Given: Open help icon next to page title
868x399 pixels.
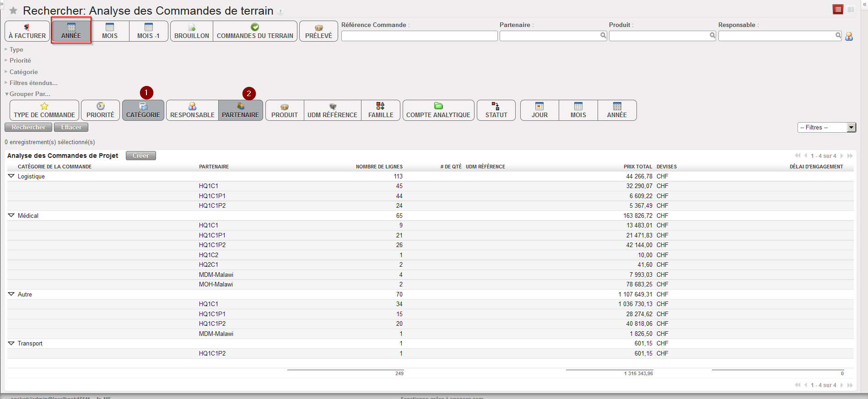Looking at the screenshot, I should tap(281, 12).
